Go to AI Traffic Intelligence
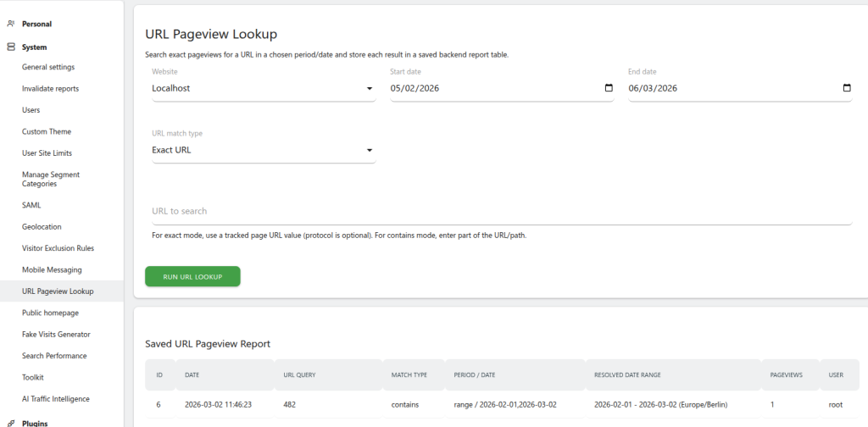The image size is (868, 427). (x=55, y=399)
